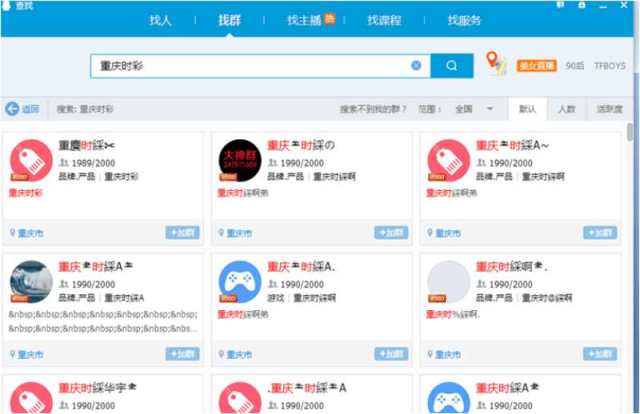640x414 pixels.
Task: Open the 找主播 tab
Action: click(304, 20)
